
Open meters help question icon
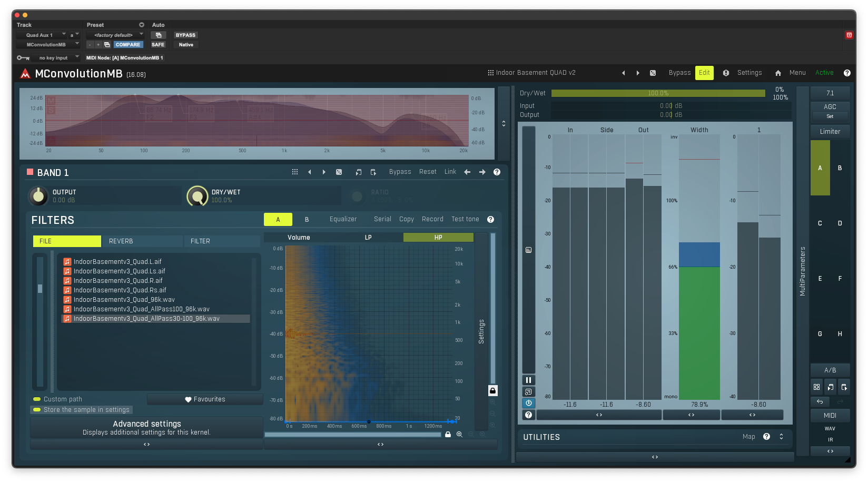pyautogui.click(x=528, y=415)
